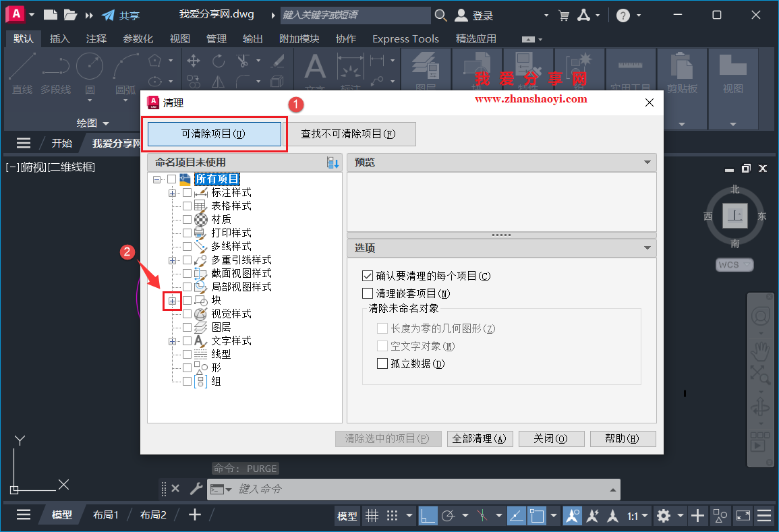Collapse the 选项 panel arrow

coord(647,248)
